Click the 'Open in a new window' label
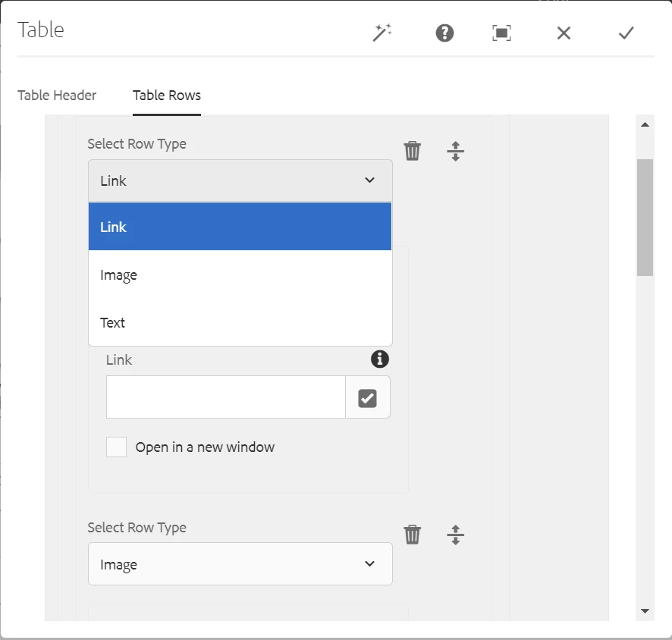The width and height of the screenshot is (672, 640). click(x=205, y=447)
